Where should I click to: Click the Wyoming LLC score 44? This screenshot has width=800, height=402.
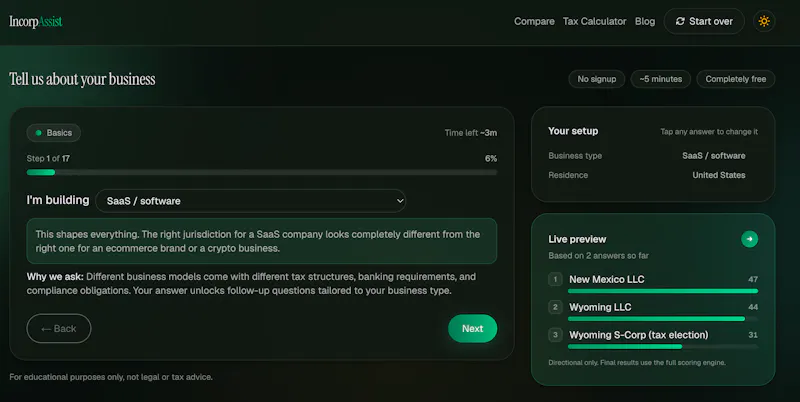point(753,307)
